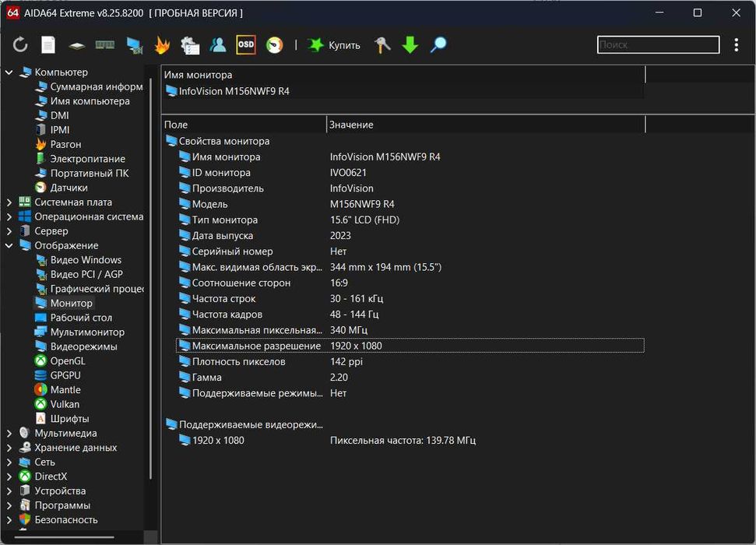Collapse the Отображение tree node
The image size is (756, 545).
click(9, 245)
